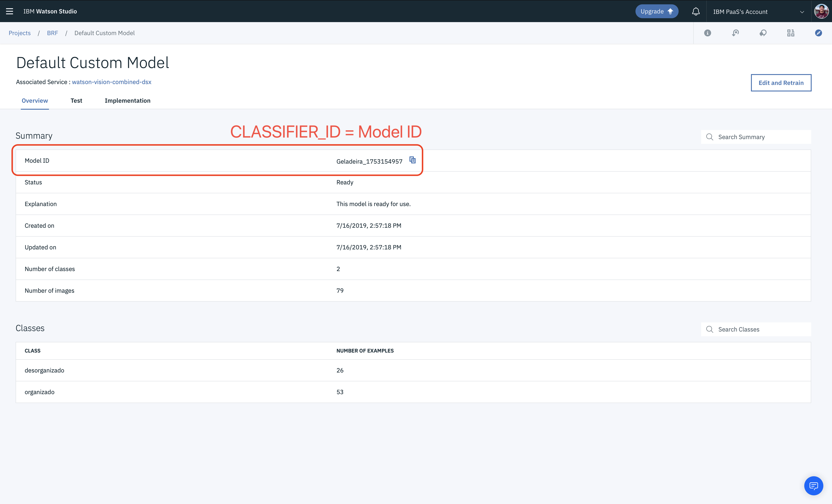Open the apps grid icon
The image size is (832, 504).
tap(790, 33)
